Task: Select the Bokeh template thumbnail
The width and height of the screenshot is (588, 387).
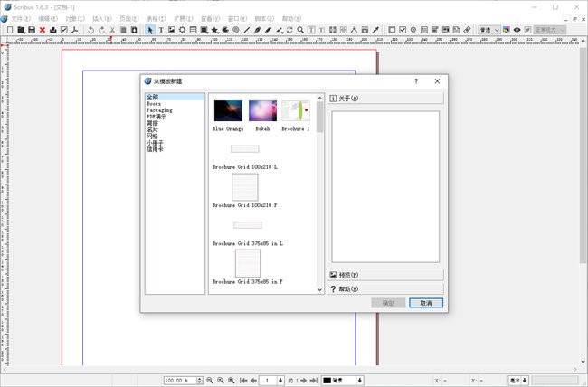Action: pyautogui.click(x=262, y=111)
